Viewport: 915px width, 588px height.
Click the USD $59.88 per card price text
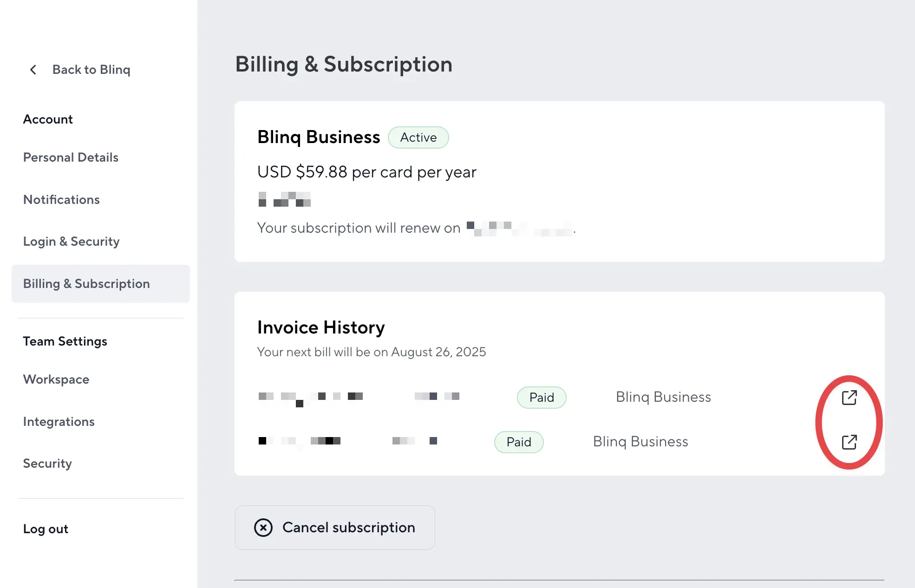pos(367,172)
